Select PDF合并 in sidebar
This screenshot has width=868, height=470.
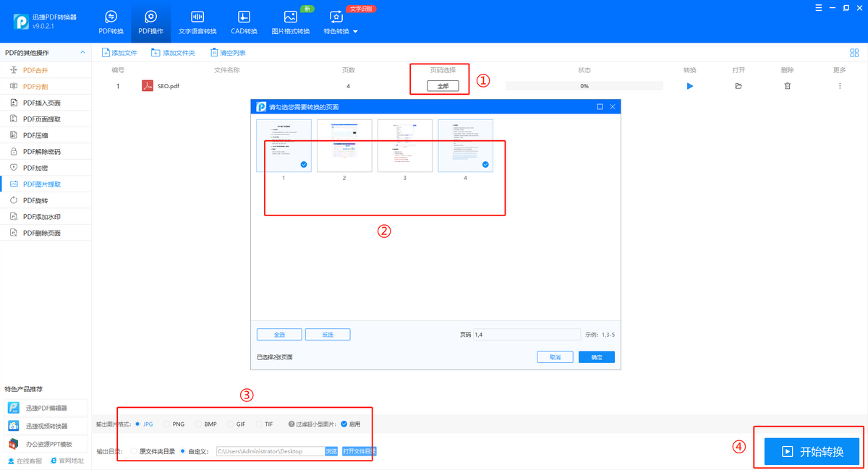click(x=46, y=70)
